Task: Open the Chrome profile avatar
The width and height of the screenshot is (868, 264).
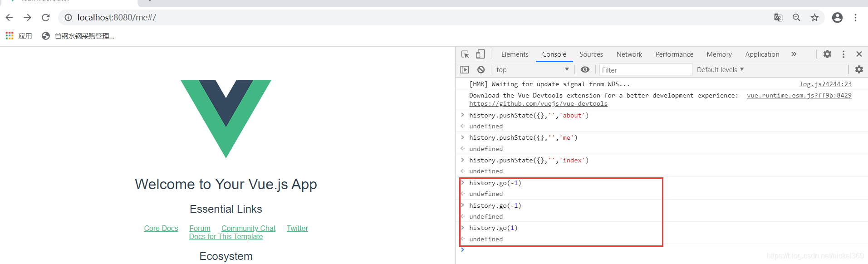Action: [x=837, y=17]
